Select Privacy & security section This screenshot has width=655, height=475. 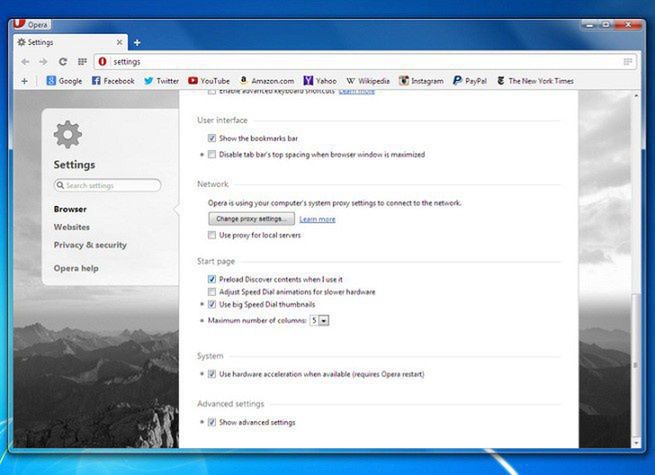pyautogui.click(x=90, y=245)
